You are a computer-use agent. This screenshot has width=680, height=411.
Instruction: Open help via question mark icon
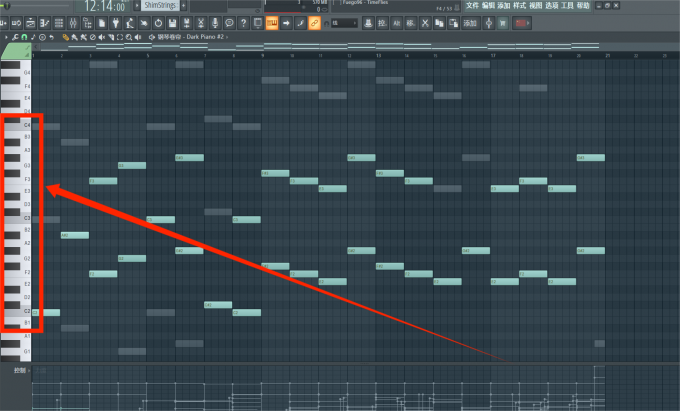243,23
